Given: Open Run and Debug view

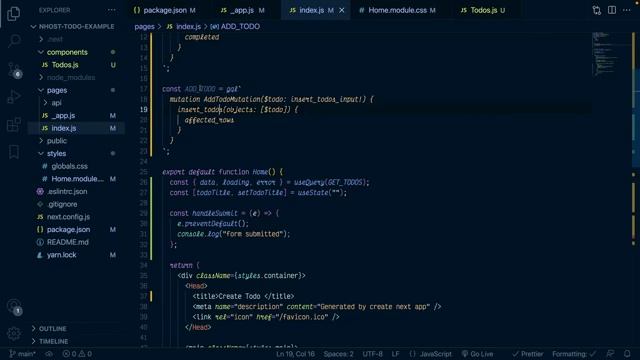Looking at the screenshot, I should point(13,97).
